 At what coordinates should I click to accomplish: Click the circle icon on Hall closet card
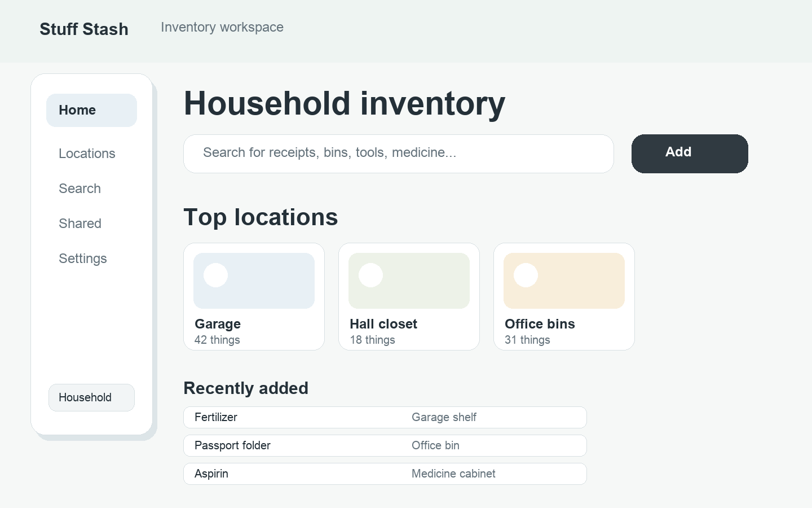coord(370,275)
